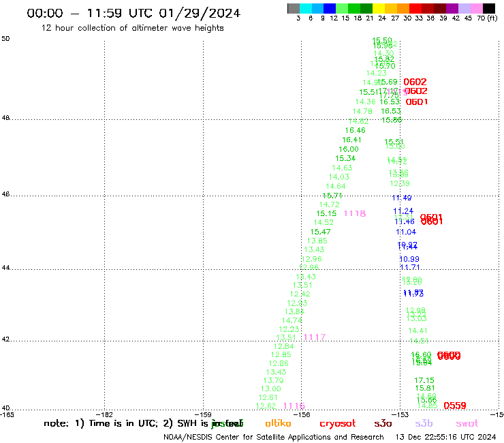Click the wave height value '12.61'
The width and height of the screenshot is (504, 443).
point(268,397)
